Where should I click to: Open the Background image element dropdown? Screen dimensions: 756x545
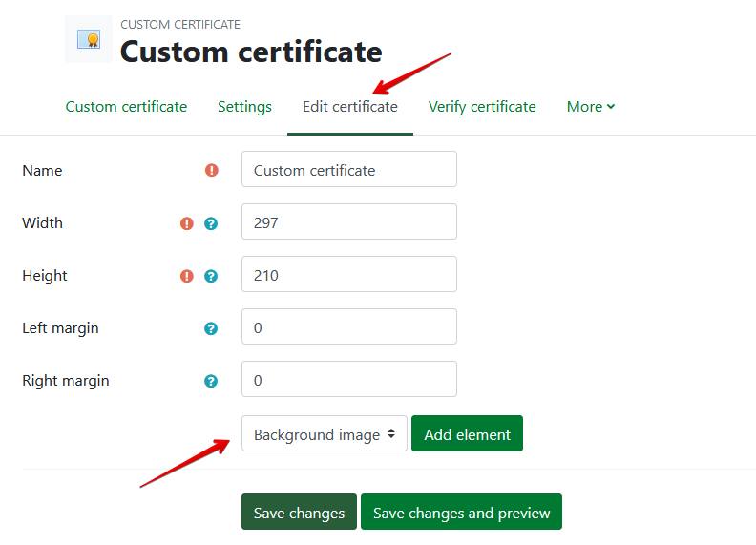(x=324, y=434)
